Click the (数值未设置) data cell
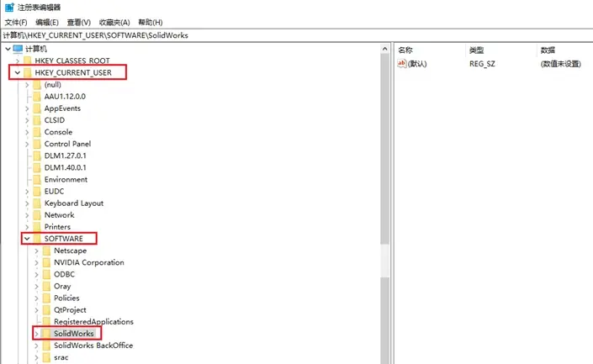 coord(561,64)
